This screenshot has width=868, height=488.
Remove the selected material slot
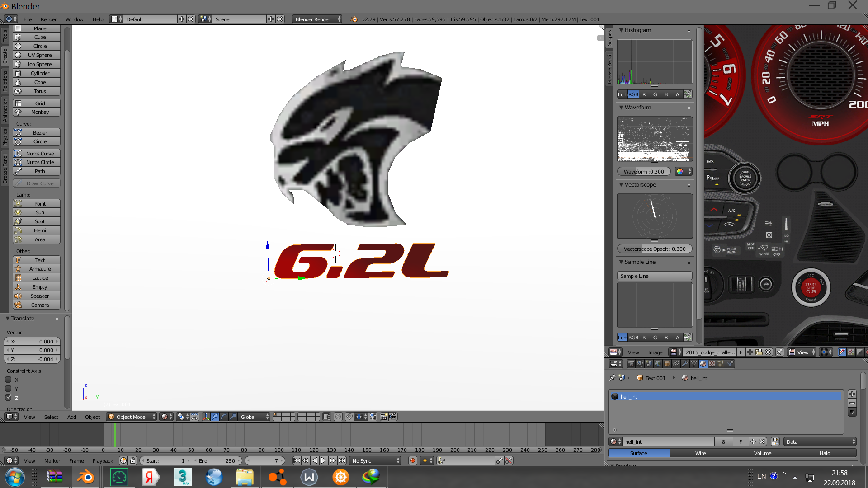pyautogui.click(x=852, y=403)
